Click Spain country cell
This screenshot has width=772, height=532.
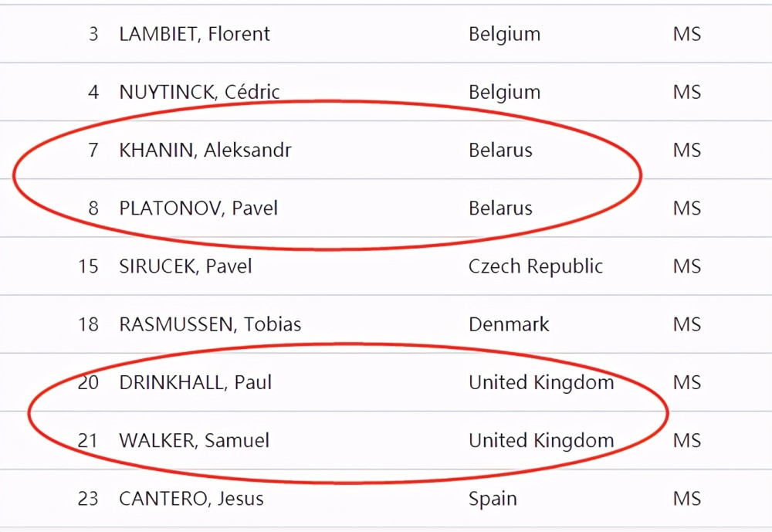493,500
